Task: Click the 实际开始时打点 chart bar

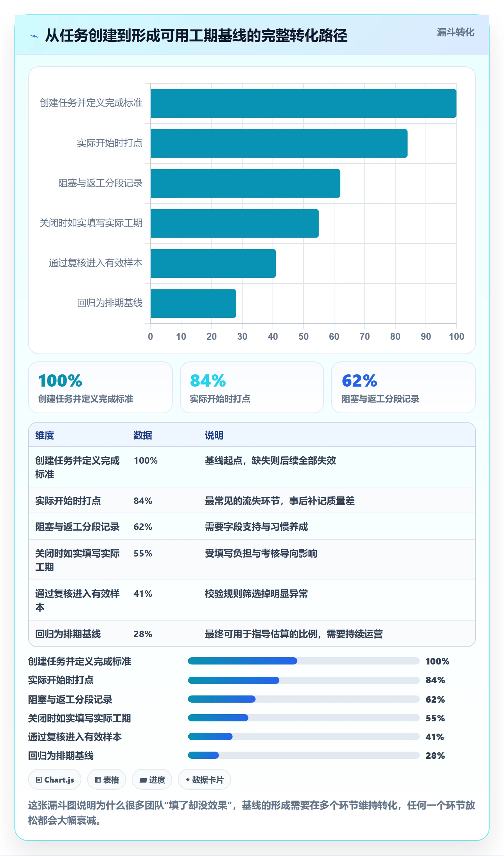Action: point(279,143)
